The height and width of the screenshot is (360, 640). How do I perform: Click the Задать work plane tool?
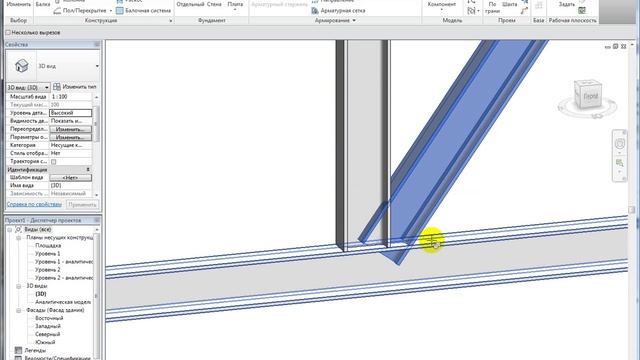[x=566, y=4]
